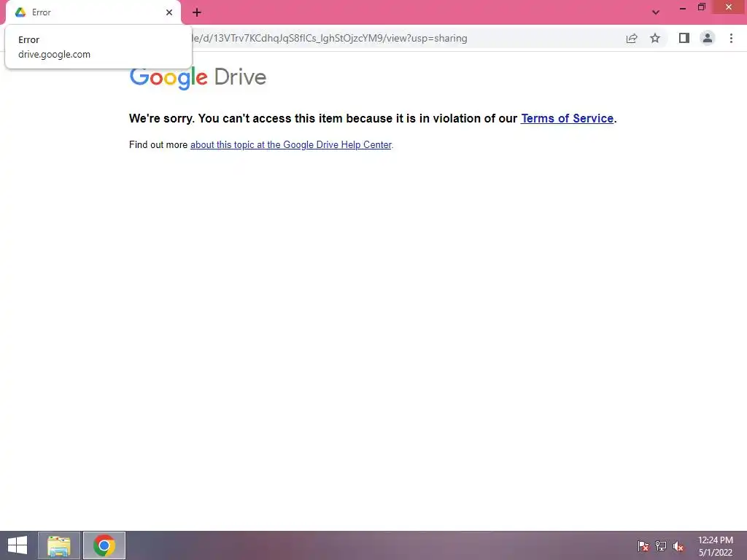Click the "Find out more" text
The width and height of the screenshot is (747, 560).
(158, 145)
